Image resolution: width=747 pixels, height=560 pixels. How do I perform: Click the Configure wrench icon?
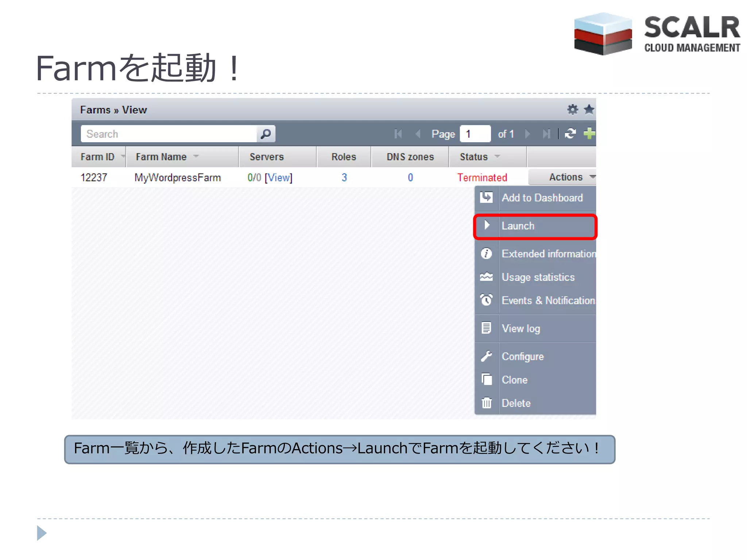[x=486, y=356]
